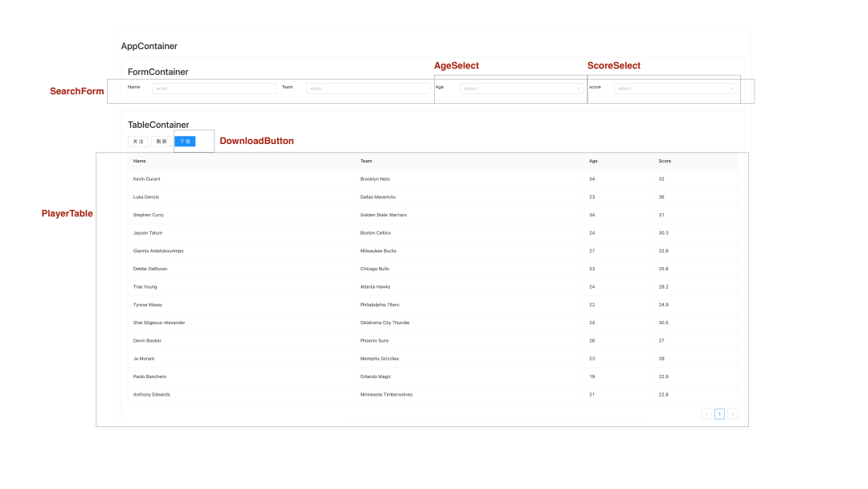Image resolution: width=868 pixels, height=489 pixels.
Task: Select the Shai Gilgeous-Alexander name cell
Action: coord(241,323)
